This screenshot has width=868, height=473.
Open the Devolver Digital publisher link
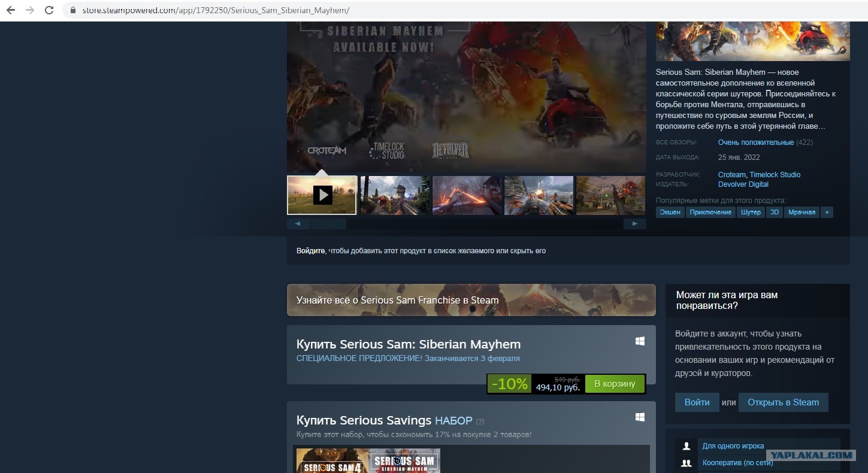click(743, 184)
